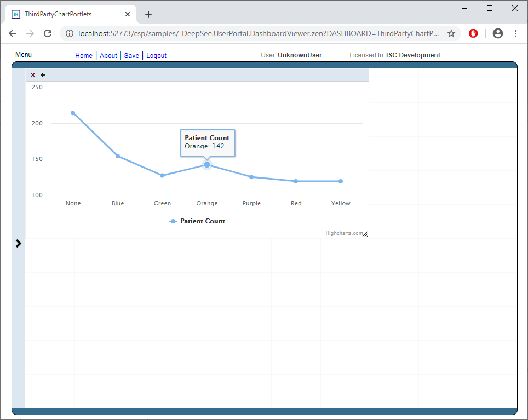Open the Home link
Viewport: 528px width, 420px height.
84,55
